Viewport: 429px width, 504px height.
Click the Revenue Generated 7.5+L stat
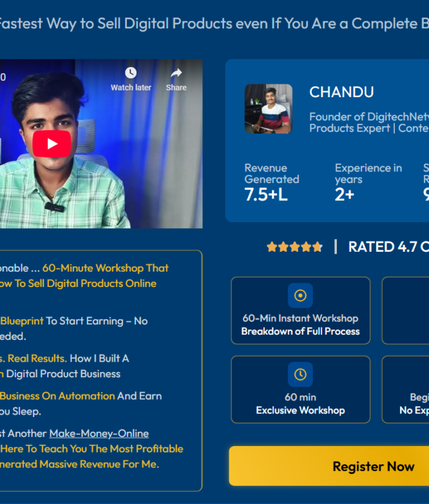point(272,183)
